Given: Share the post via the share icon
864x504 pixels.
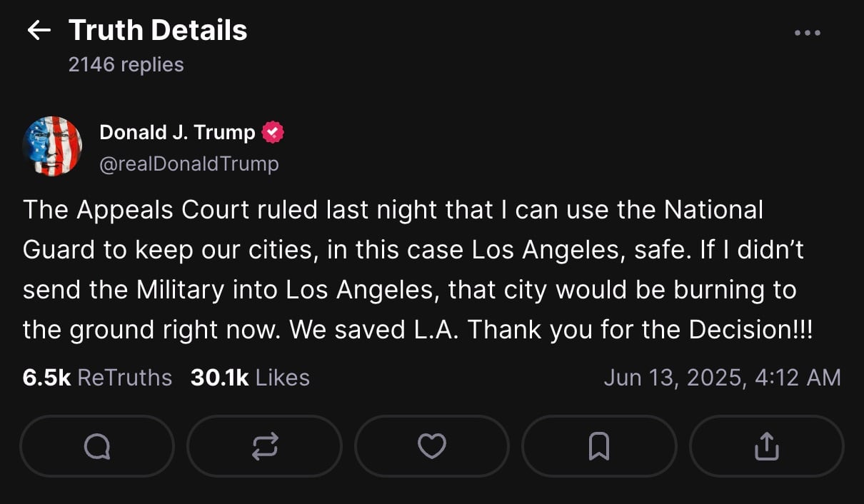Looking at the screenshot, I should pyautogui.click(x=765, y=445).
